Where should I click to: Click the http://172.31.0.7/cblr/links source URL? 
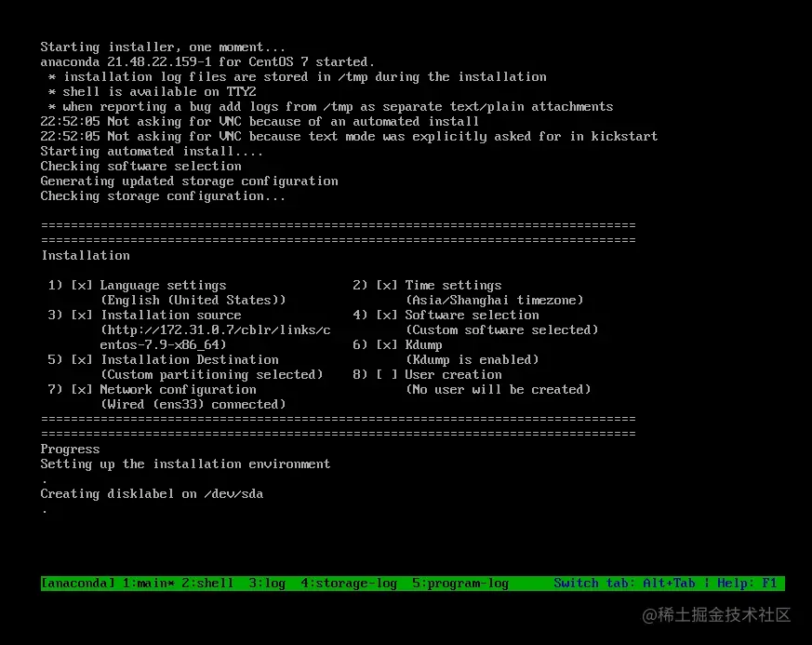click(216, 330)
